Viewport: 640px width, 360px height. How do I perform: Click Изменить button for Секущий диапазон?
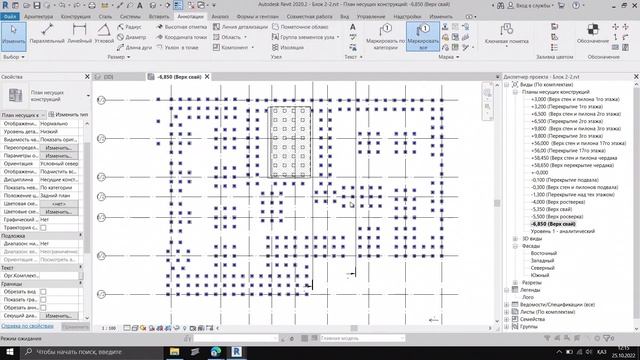pos(59,316)
